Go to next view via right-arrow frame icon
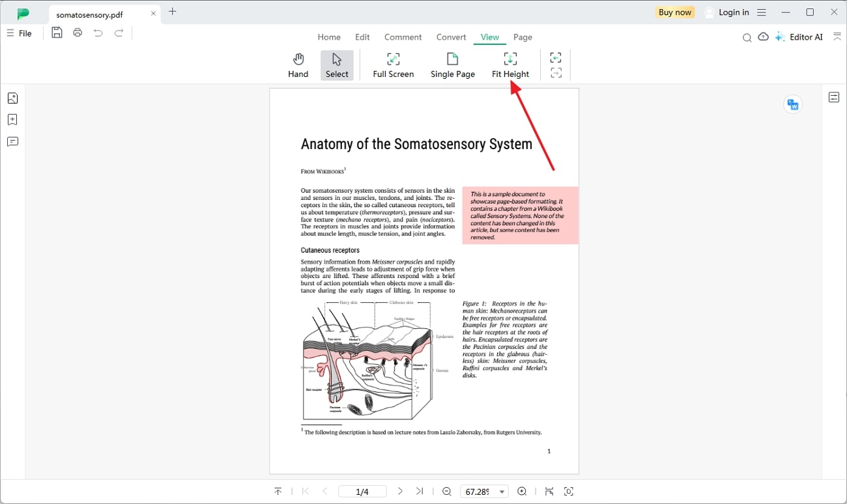The width and height of the screenshot is (847, 504). click(556, 73)
